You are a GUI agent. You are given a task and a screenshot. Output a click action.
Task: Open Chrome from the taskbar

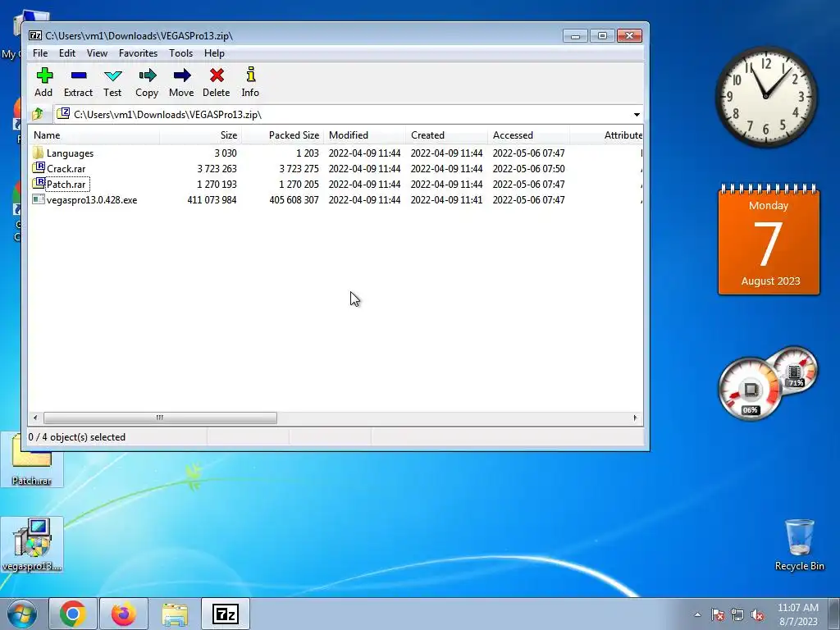coord(73,614)
